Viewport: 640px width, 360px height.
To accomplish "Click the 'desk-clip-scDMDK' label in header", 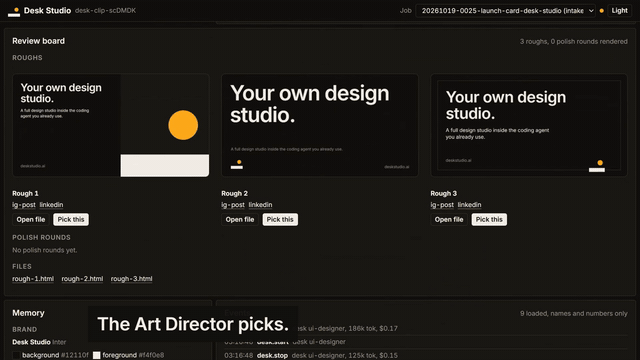I will pyautogui.click(x=105, y=11).
